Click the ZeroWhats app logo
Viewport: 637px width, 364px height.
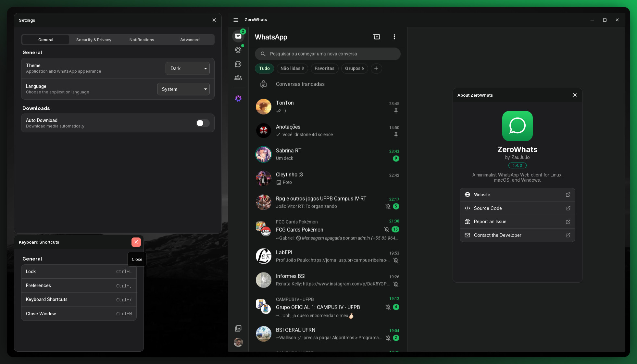(517, 126)
